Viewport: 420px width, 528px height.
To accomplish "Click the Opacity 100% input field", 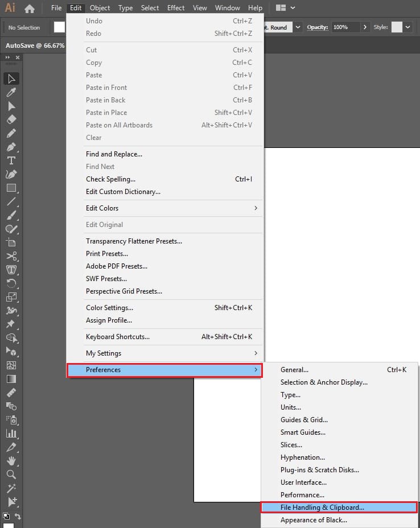I will [x=345, y=27].
